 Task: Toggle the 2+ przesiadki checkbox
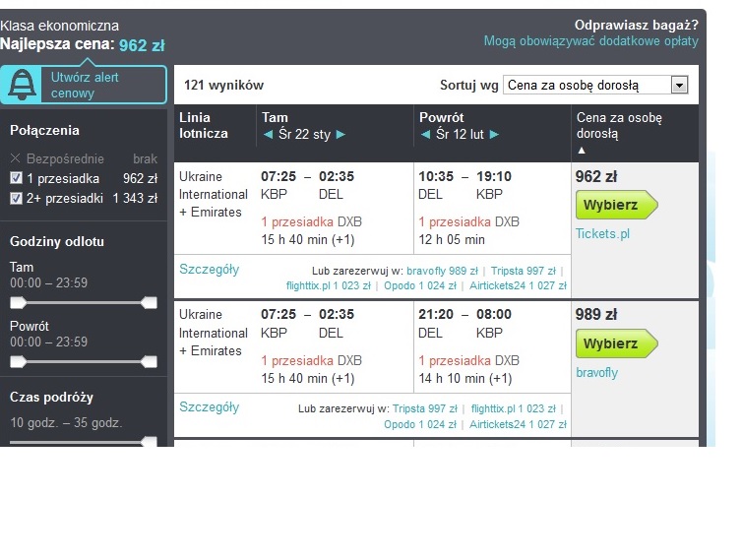16,198
